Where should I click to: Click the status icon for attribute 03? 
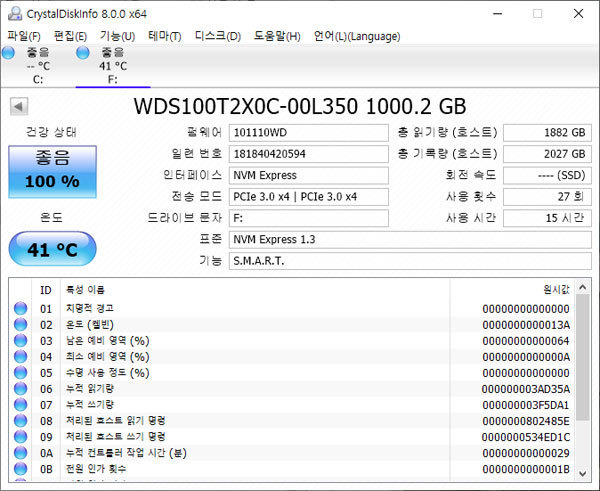(x=21, y=341)
